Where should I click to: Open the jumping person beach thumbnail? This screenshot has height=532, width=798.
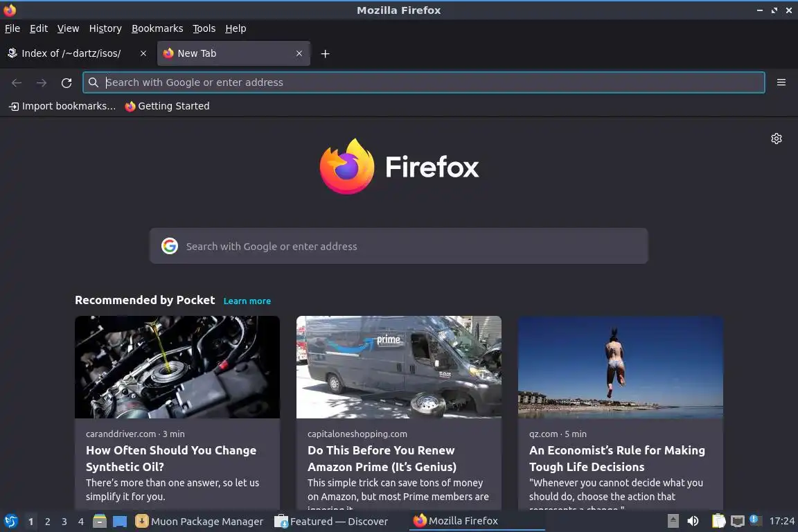click(621, 367)
